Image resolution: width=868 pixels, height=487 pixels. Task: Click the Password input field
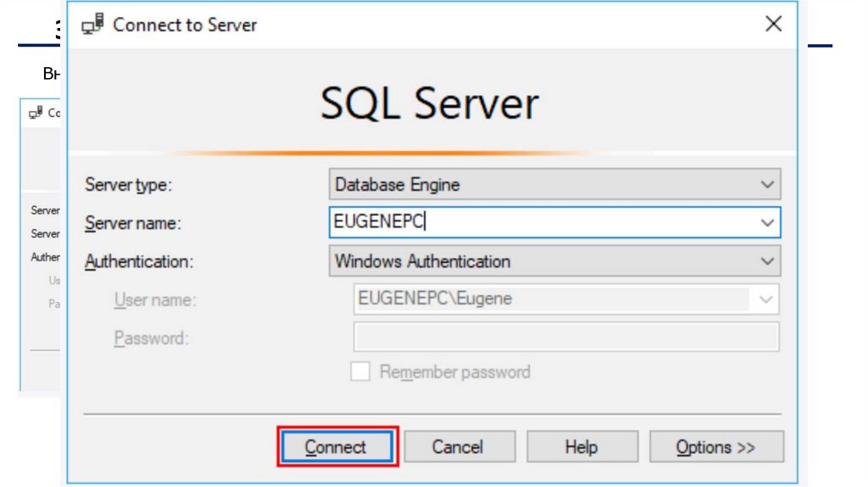click(565, 337)
